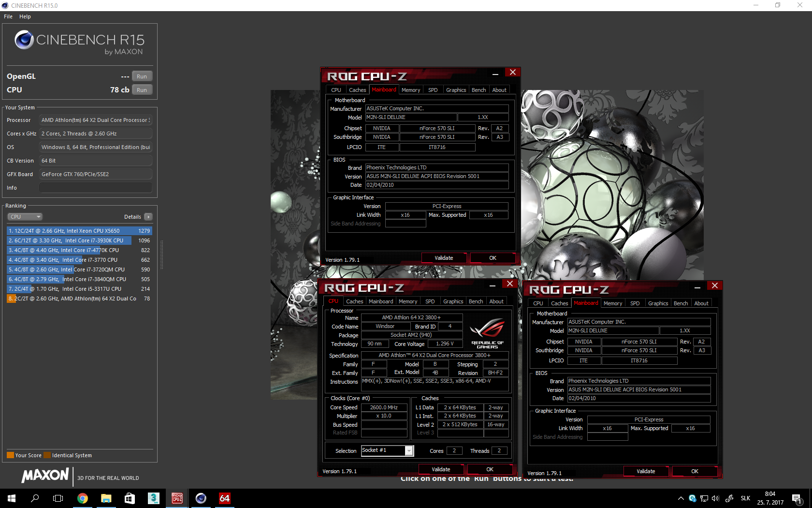Select ranking entry Intel Core i7-3840QM
This screenshot has width=812, height=508.
79,279
